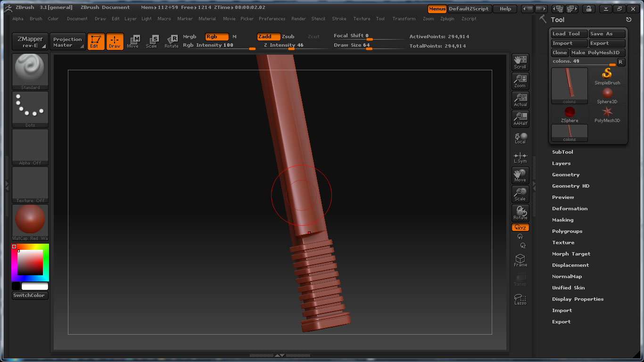Select the large colons tool thumbnail
Image resolution: width=644 pixels, height=362 pixels.
coord(570,85)
